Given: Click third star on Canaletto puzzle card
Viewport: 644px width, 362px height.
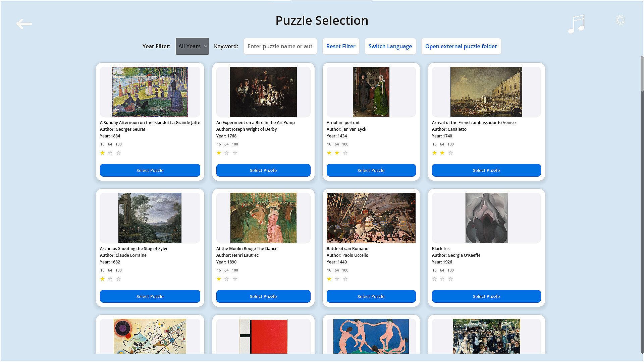Looking at the screenshot, I should pos(450,153).
